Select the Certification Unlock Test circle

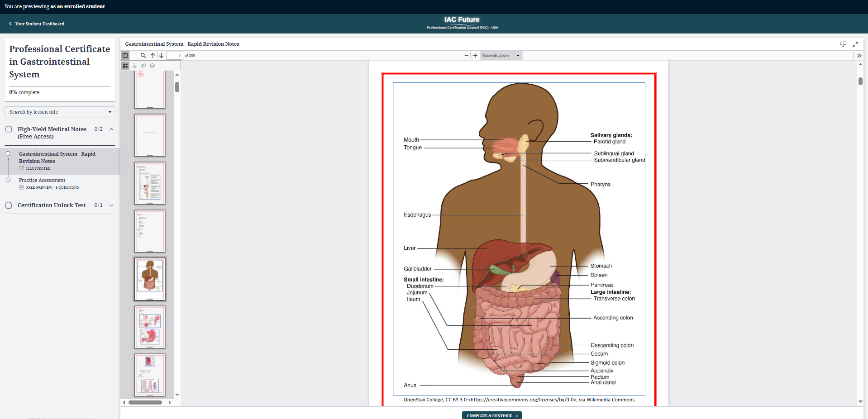pyautogui.click(x=9, y=205)
